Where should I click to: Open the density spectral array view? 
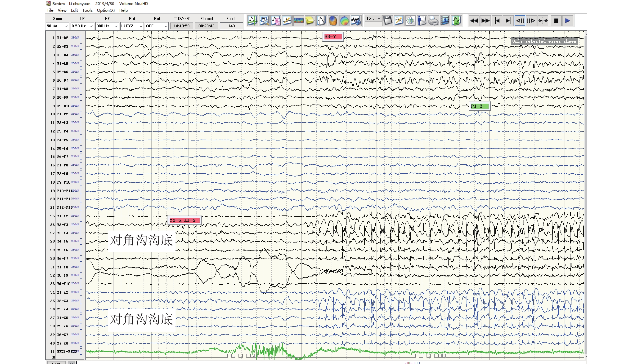coord(299,21)
